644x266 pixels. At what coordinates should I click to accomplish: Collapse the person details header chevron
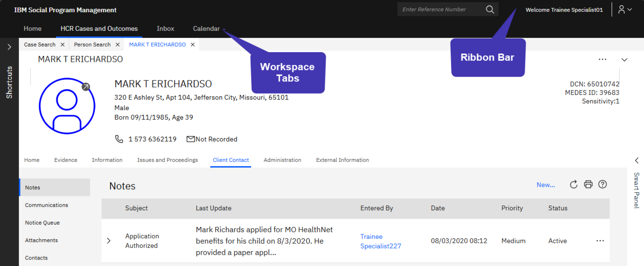(624, 60)
